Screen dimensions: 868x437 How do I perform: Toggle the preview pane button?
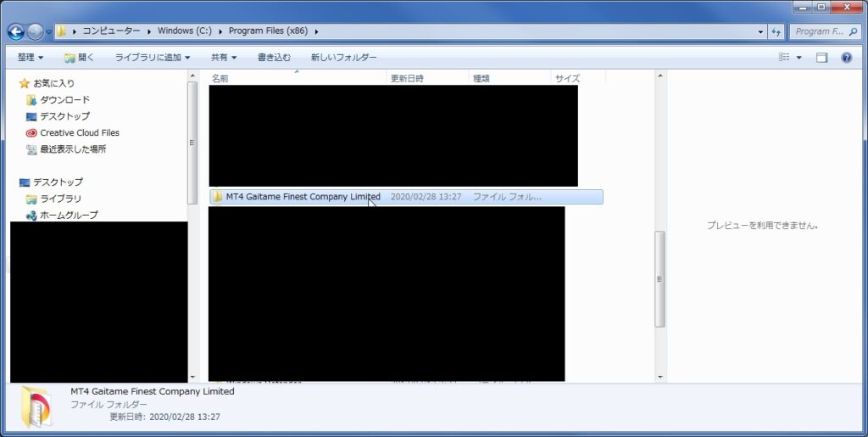click(x=821, y=58)
